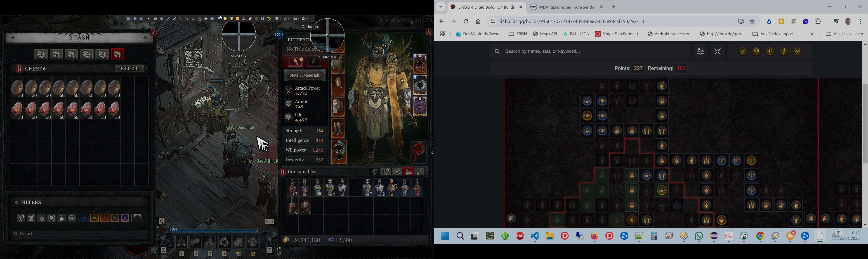
Task: Expand hidden bookmarks with double chevron
Action: tap(812, 34)
